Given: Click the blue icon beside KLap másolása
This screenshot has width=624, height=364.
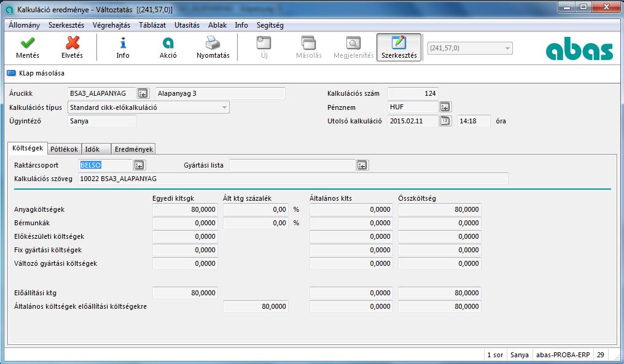Looking at the screenshot, I should (11, 73).
